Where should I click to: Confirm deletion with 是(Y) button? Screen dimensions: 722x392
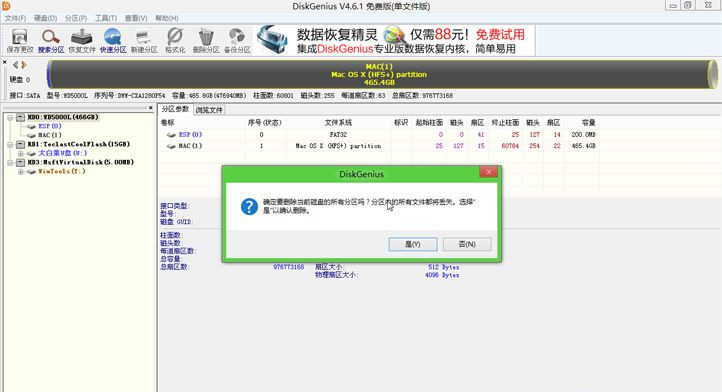pyautogui.click(x=413, y=244)
